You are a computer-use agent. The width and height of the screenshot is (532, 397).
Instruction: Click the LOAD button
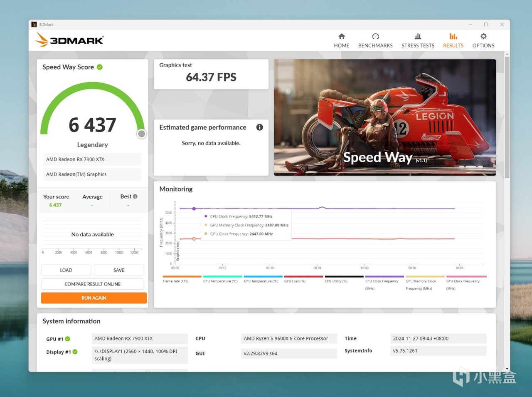(66, 270)
